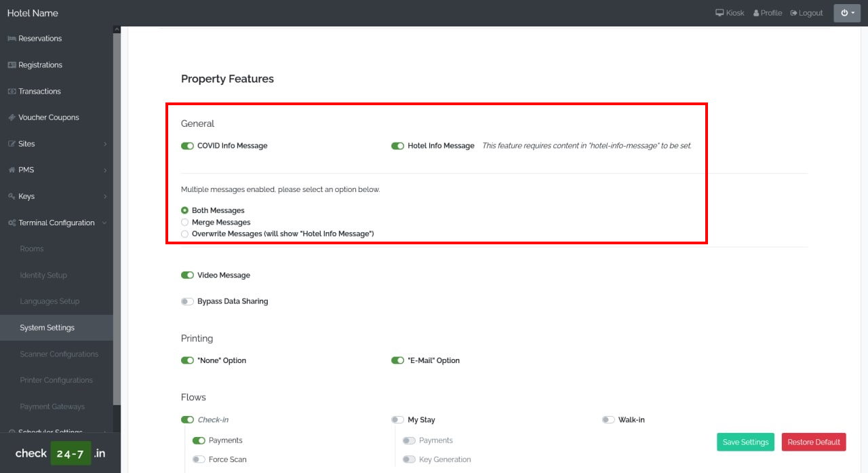Select the Merge Messages radio option

point(184,222)
